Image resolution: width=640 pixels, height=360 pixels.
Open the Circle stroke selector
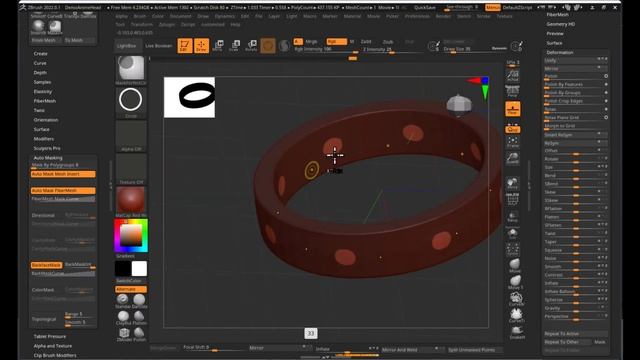click(131, 102)
